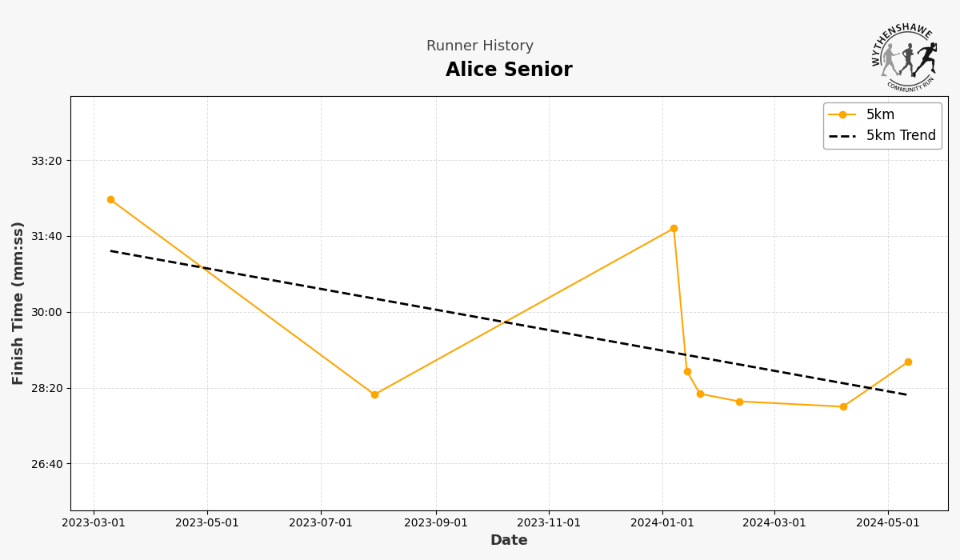Select the final data point in May 2024

[908, 362]
